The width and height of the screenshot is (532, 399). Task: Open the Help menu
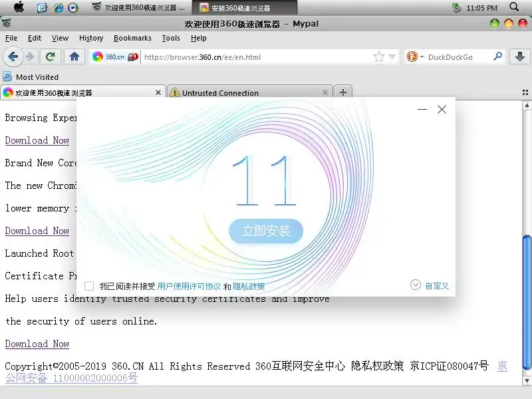pos(198,38)
